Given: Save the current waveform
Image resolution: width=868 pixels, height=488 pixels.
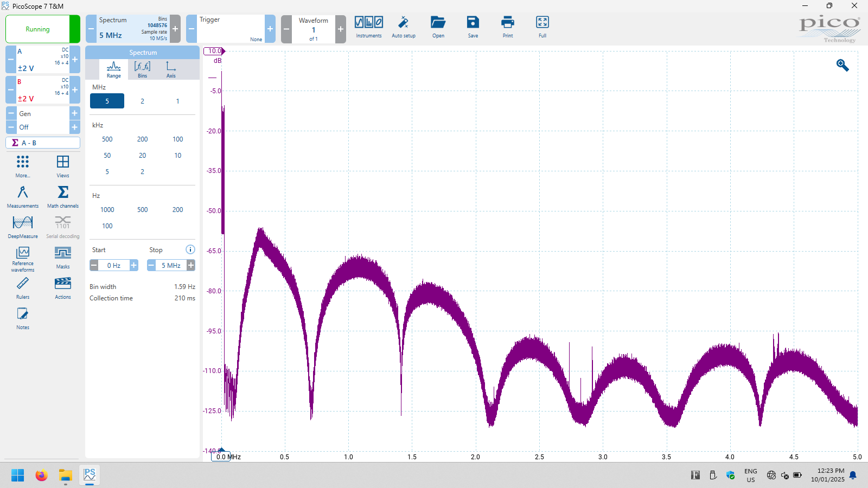Looking at the screenshot, I should coord(473,27).
